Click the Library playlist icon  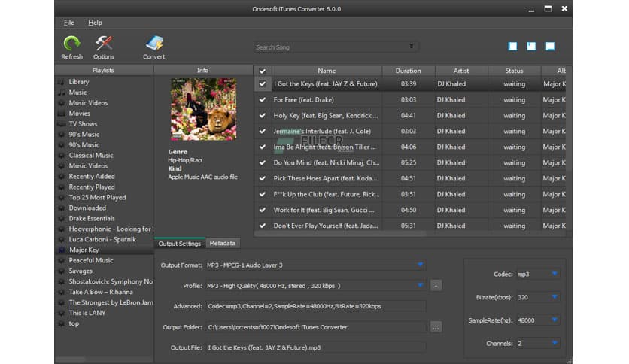click(62, 82)
